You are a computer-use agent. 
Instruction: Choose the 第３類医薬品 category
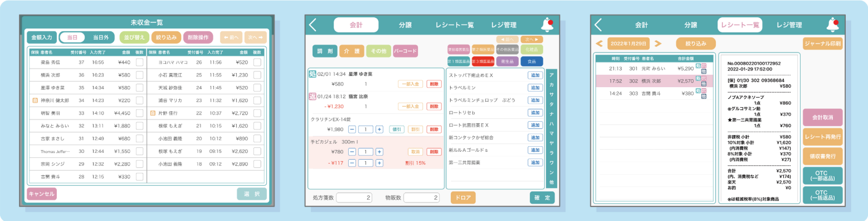(x=483, y=61)
